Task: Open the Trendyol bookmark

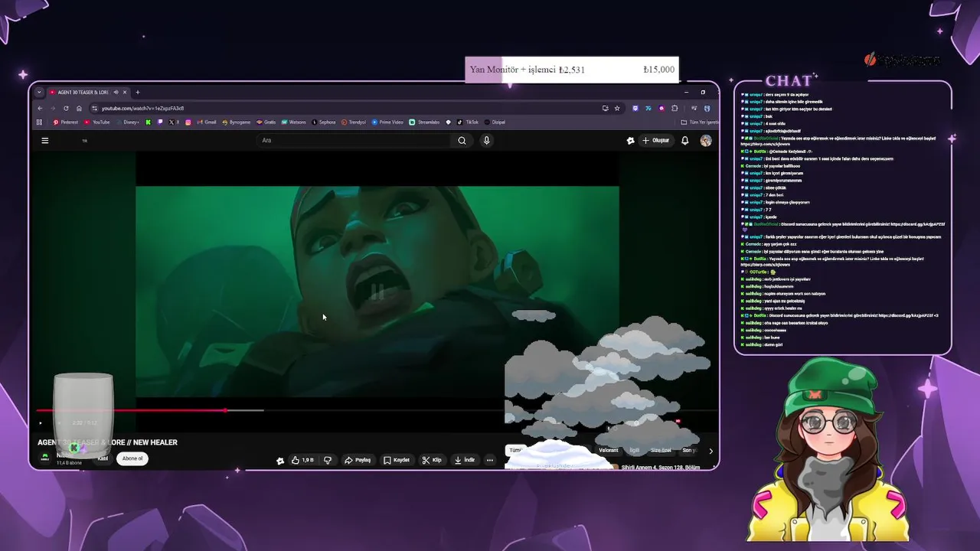Action: [x=354, y=122]
